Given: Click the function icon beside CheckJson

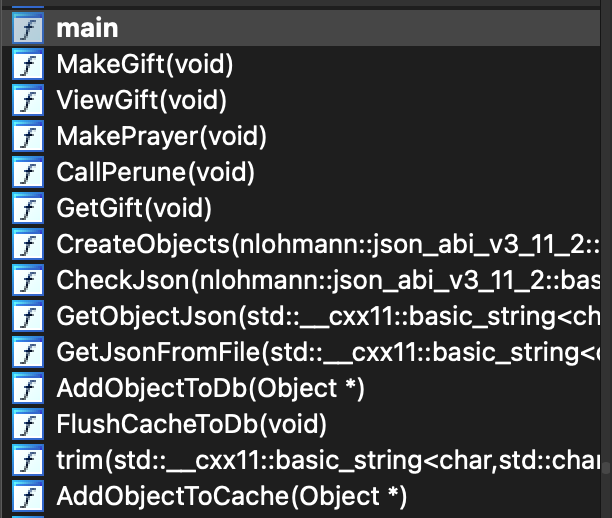Looking at the screenshot, I should pos(28,279).
